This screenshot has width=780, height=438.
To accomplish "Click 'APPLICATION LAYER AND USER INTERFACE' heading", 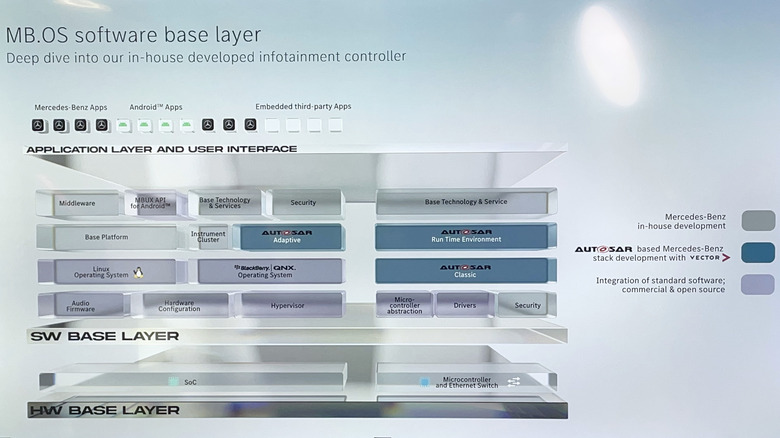I will [x=162, y=149].
